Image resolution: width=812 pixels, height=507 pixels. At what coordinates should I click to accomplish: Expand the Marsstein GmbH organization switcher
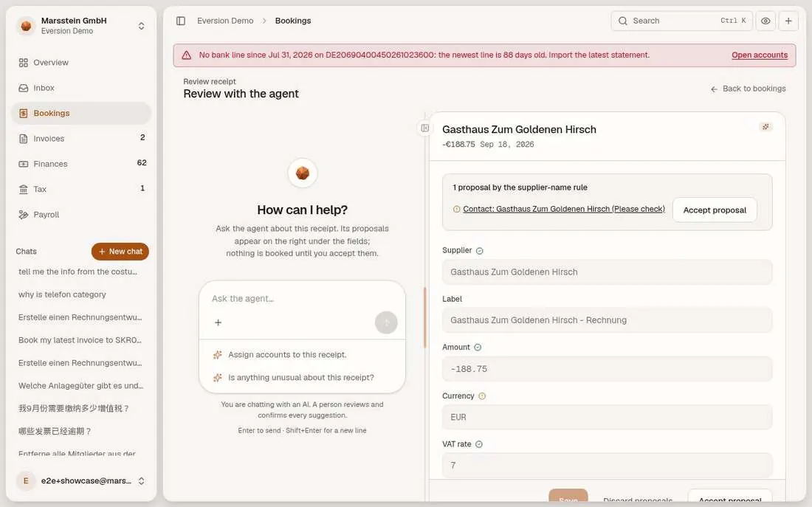(x=80, y=26)
